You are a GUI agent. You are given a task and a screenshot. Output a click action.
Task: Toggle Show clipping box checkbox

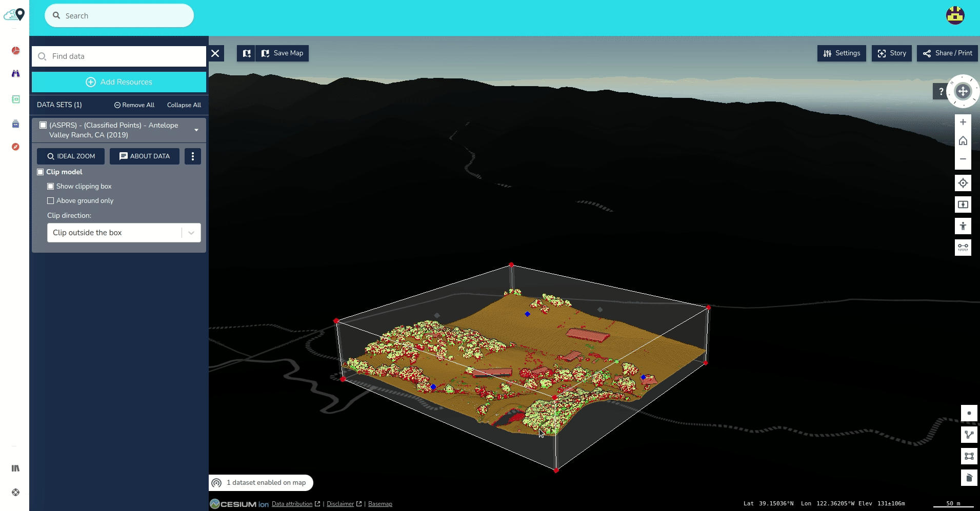point(50,187)
